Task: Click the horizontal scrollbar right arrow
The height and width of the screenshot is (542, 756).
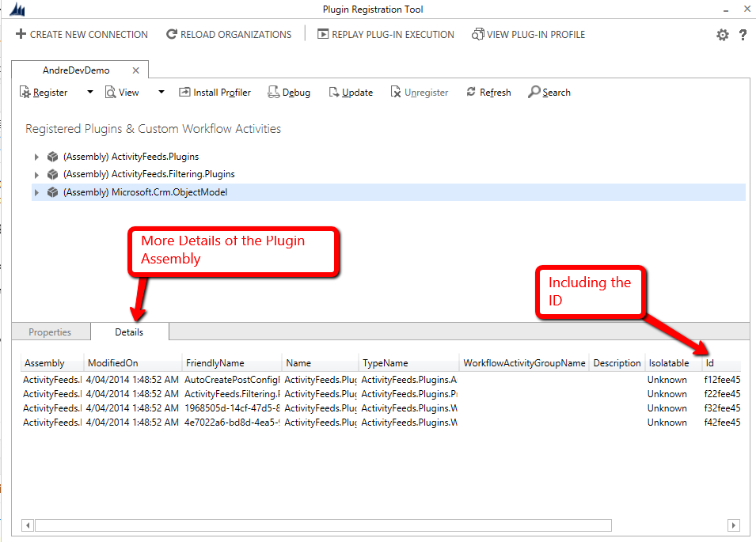Action: point(733,525)
